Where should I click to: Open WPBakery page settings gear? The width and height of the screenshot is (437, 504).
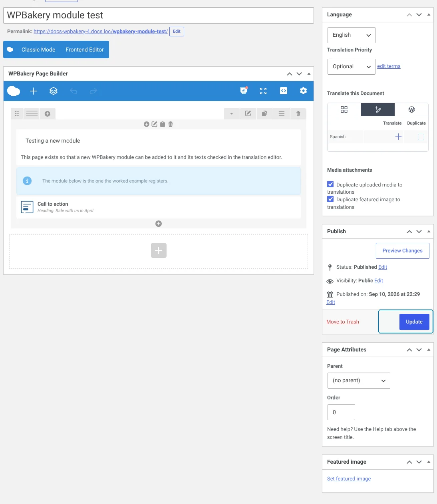point(304,91)
